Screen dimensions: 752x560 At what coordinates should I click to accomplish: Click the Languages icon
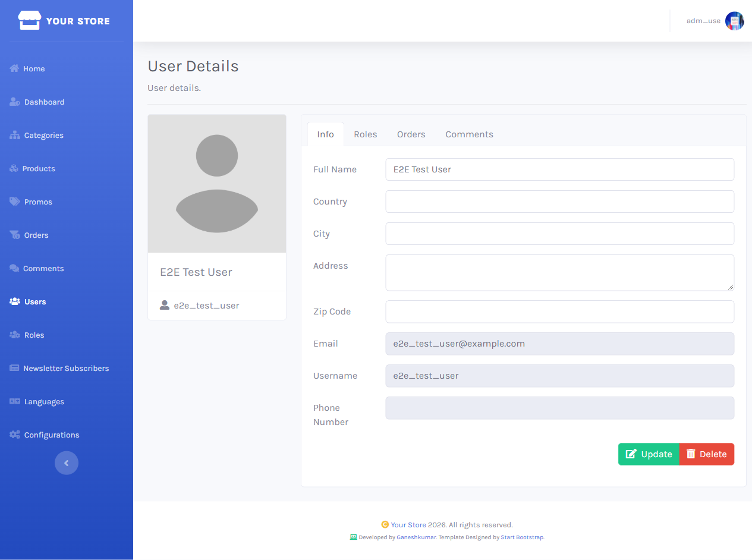[x=15, y=401]
